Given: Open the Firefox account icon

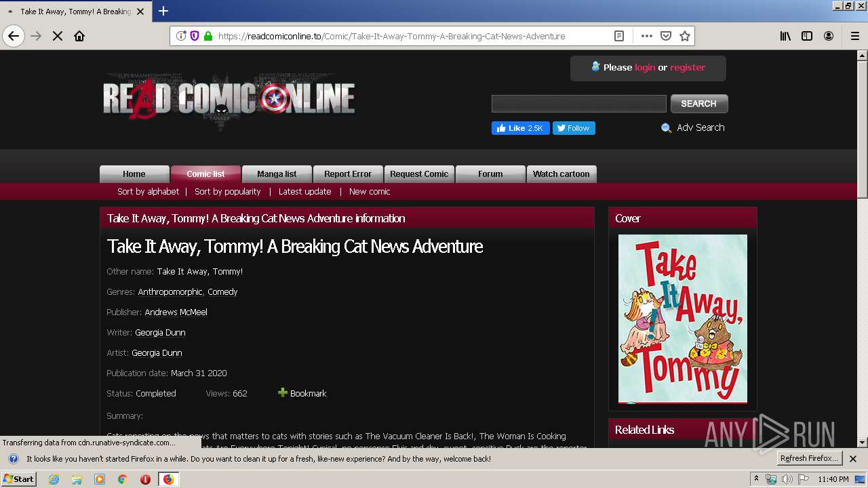Looking at the screenshot, I should click(829, 36).
